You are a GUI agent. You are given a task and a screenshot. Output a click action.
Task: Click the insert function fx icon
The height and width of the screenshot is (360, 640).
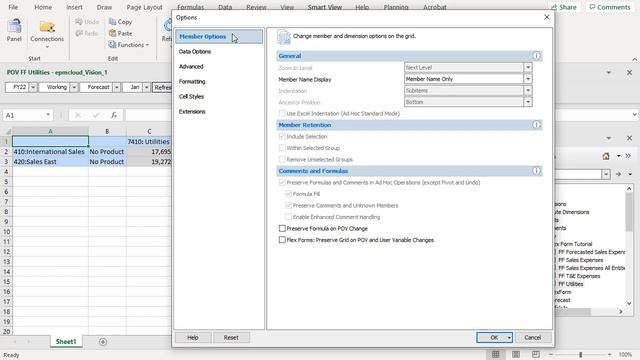click(x=114, y=115)
